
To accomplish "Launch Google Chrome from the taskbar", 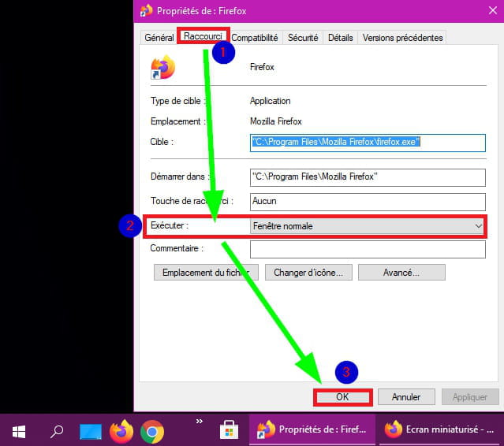I will (152, 432).
